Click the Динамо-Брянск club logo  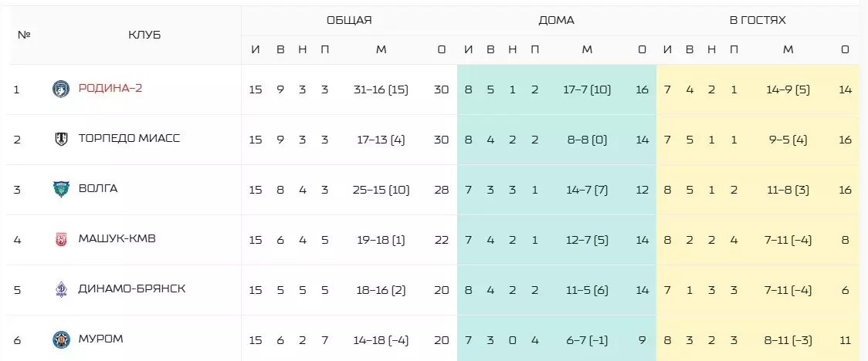coord(61,290)
